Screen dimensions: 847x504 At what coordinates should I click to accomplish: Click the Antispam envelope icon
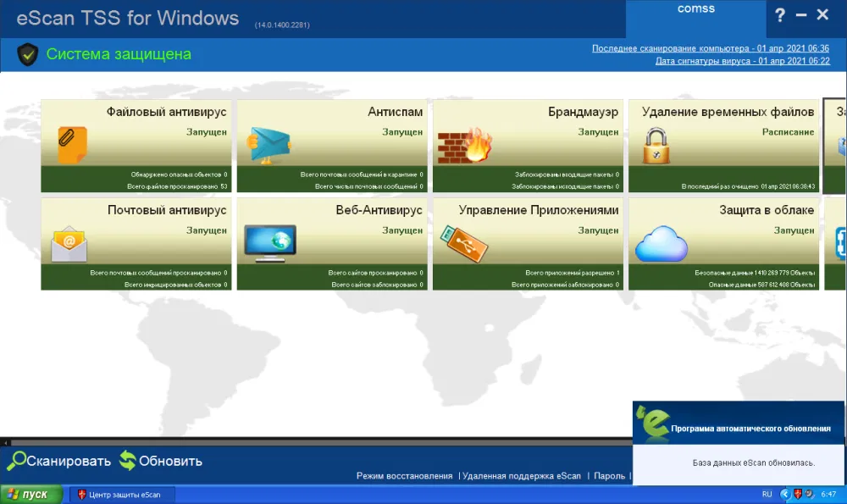point(269,146)
